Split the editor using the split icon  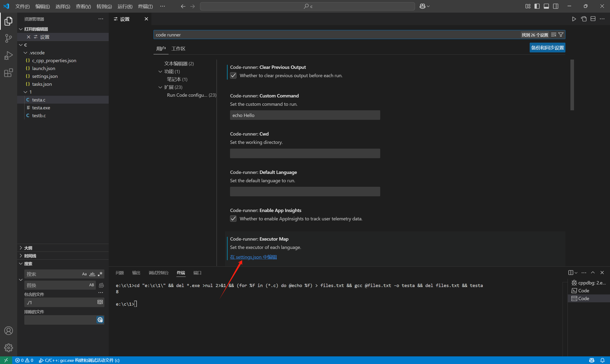593,19
